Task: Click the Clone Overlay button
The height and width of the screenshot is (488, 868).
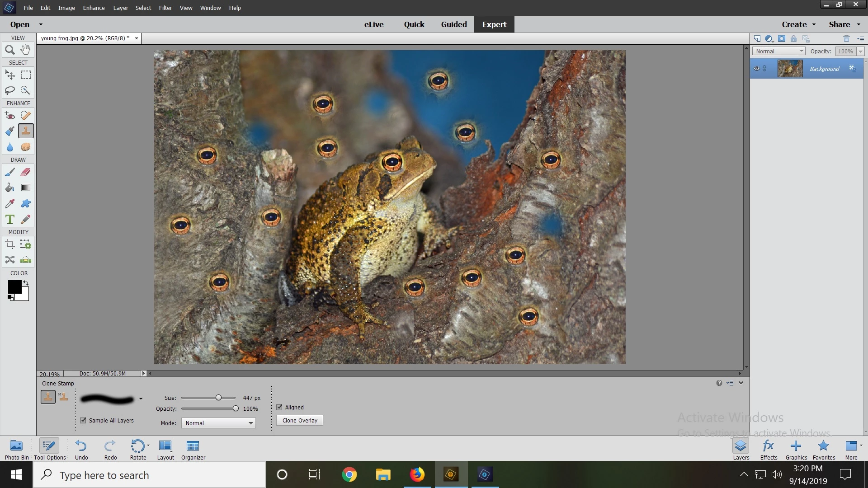Action: [x=300, y=420]
